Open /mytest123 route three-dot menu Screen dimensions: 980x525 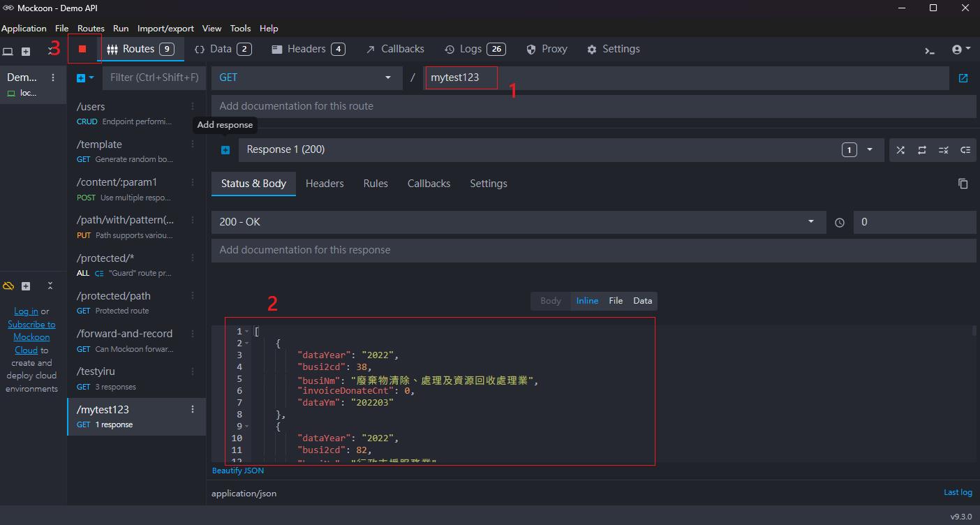click(193, 409)
